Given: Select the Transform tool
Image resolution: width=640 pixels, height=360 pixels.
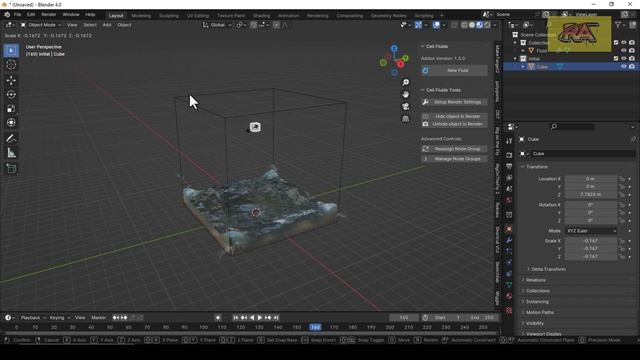Looking at the screenshot, I should (x=11, y=122).
